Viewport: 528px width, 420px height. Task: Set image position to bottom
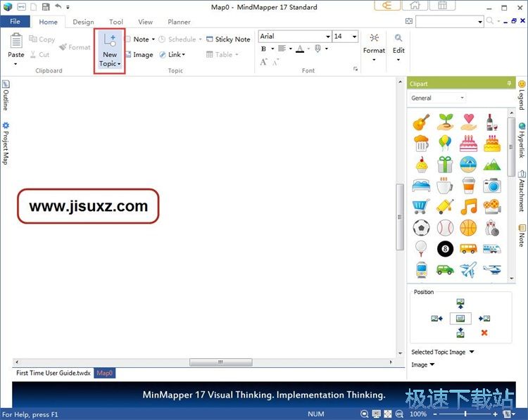pyautogui.click(x=460, y=333)
